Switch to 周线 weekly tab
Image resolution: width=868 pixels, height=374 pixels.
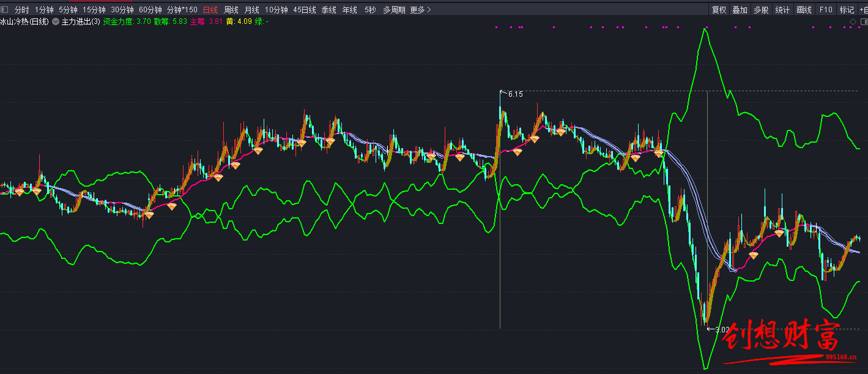pyautogui.click(x=231, y=10)
